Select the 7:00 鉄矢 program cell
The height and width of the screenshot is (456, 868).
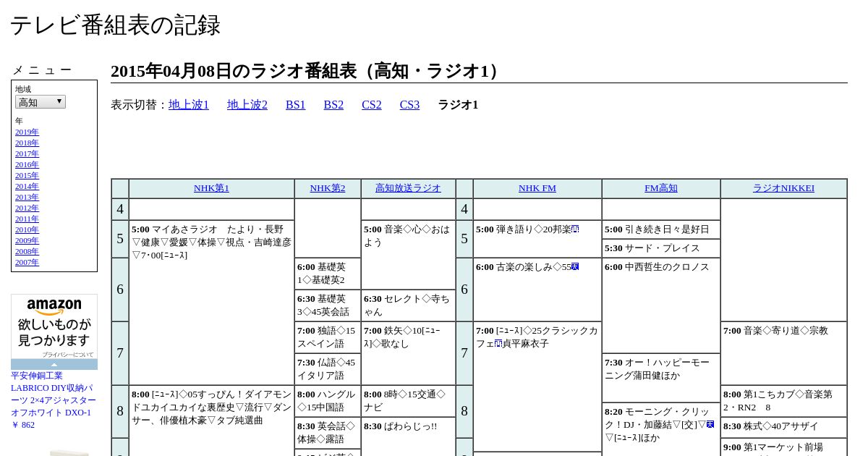point(408,353)
